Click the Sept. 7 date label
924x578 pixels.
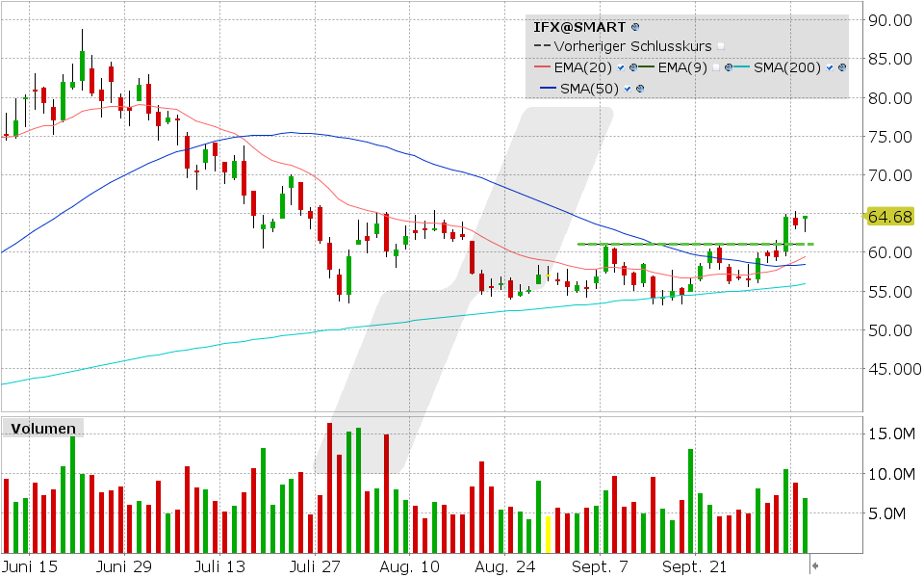[600, 566]
